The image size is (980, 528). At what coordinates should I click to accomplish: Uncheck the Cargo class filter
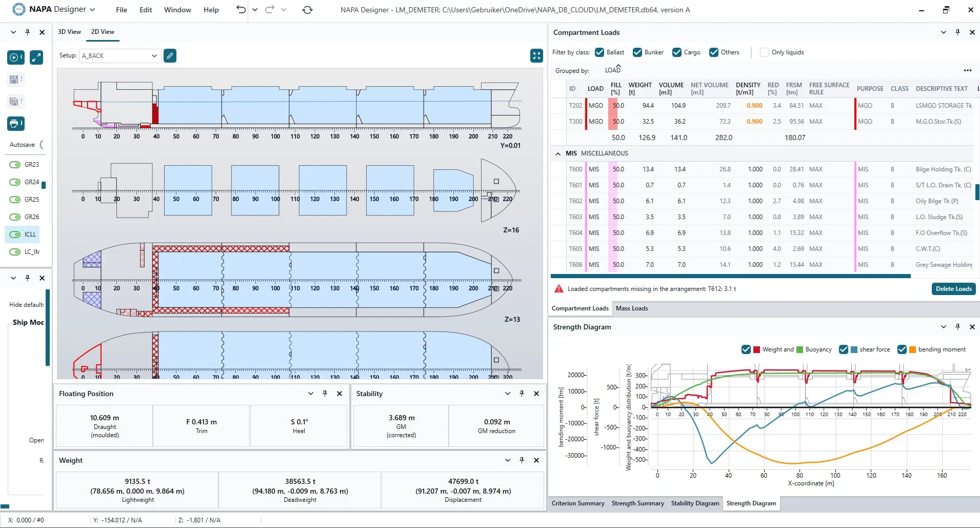pos(677,52)
